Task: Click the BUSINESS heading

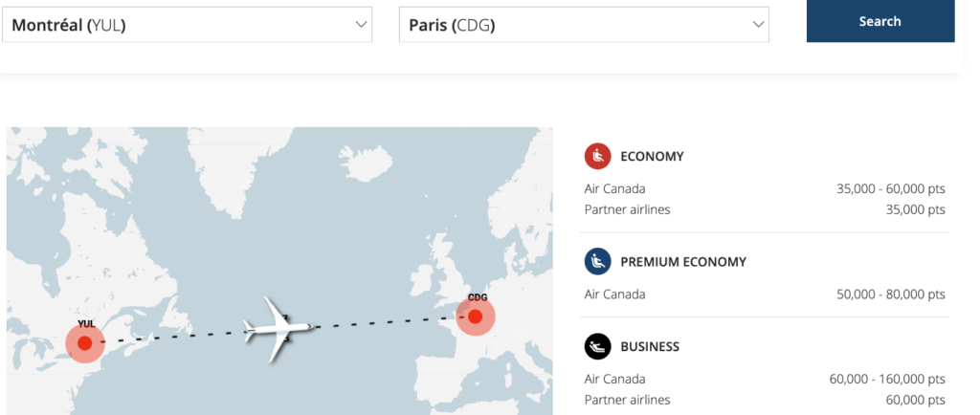Action: point(650,347)
